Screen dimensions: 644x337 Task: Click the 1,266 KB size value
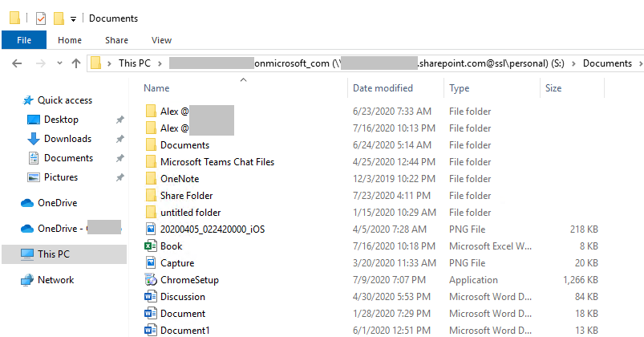581,280
